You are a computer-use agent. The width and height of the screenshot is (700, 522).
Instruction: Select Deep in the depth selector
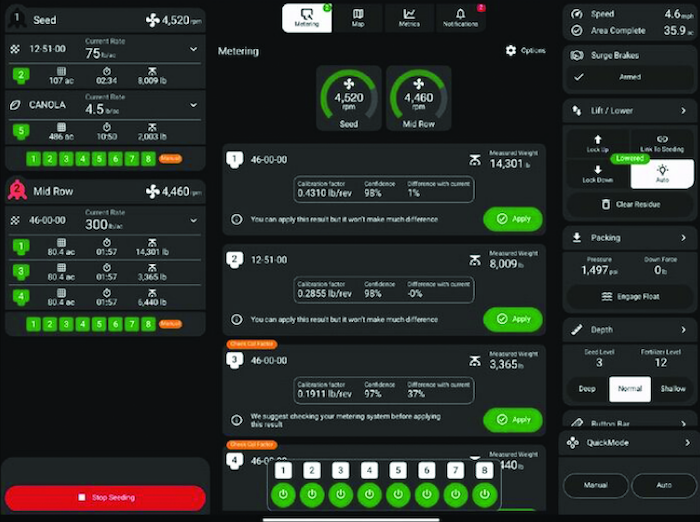(x=587, y=389)
